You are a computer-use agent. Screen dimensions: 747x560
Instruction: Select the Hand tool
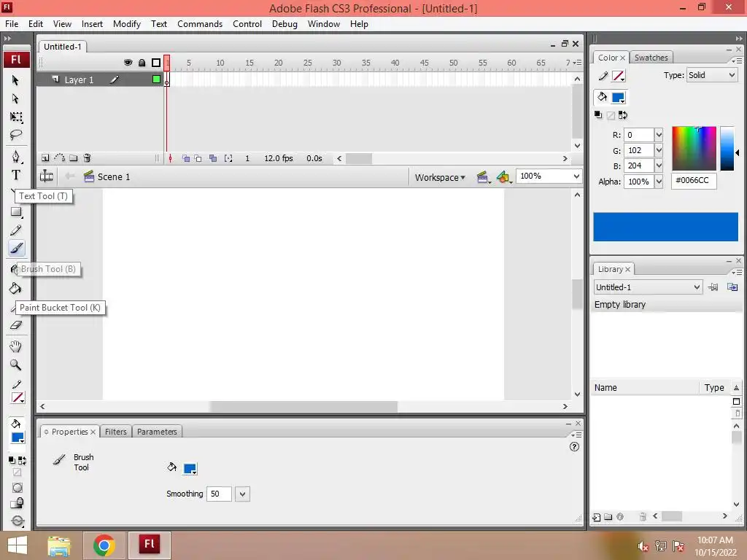(x=16, y=346)
